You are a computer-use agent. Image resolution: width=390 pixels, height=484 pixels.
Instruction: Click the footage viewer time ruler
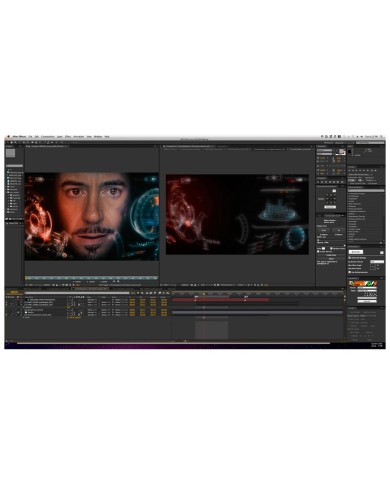(92, 278)
